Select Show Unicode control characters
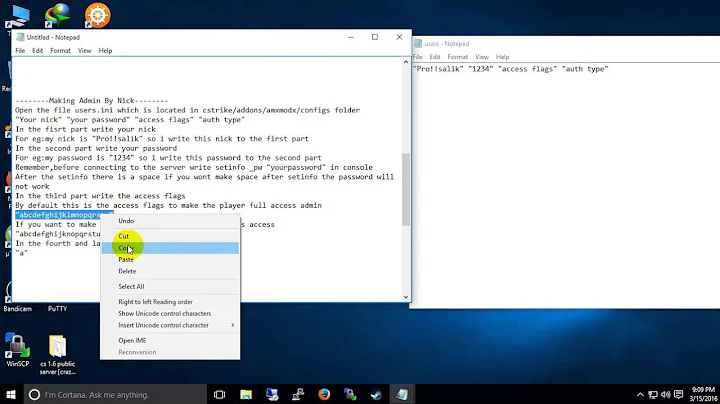The image size is (720, 404). click(170, 314)
